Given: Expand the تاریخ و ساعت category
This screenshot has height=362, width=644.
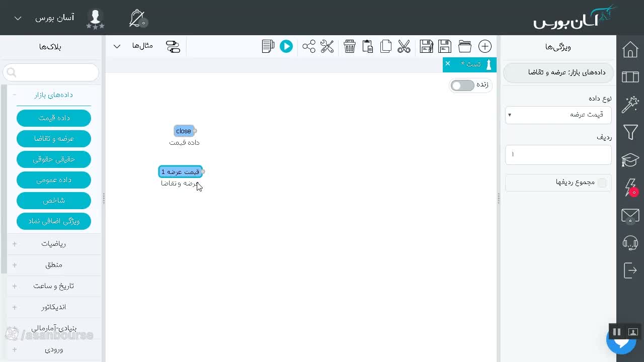Looking at the screenshot, I should [x=53, y=286].
